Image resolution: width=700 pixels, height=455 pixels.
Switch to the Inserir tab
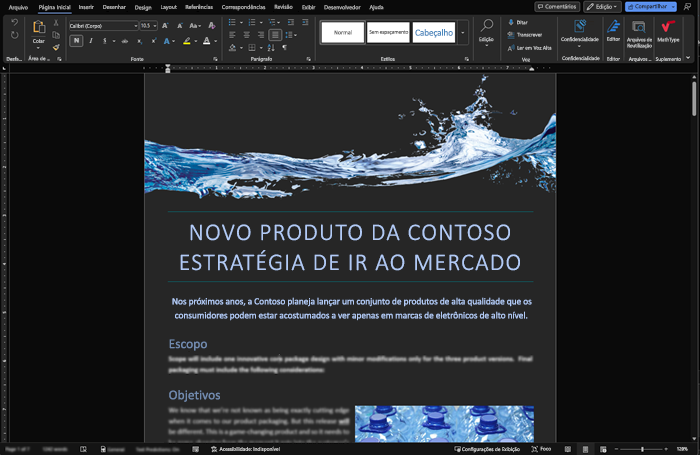[86, 7]
